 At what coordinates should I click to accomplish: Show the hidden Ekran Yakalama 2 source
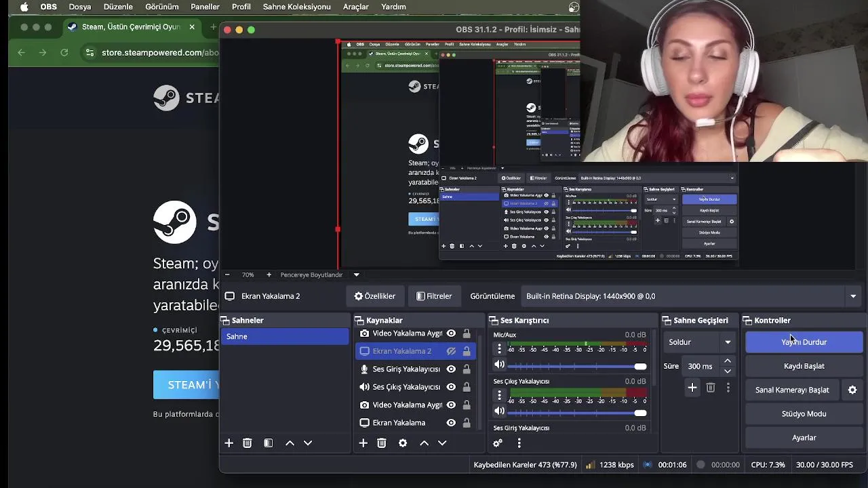(451, 351)
